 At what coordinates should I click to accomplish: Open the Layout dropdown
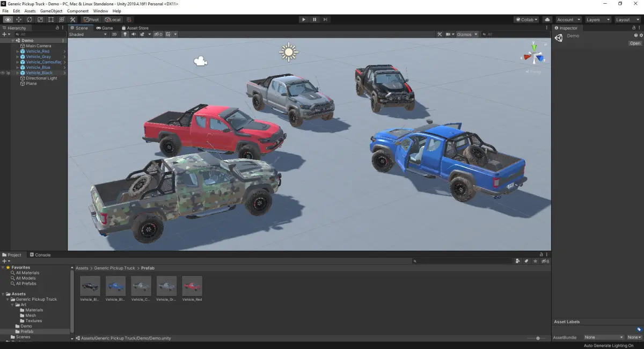point(627,19)
